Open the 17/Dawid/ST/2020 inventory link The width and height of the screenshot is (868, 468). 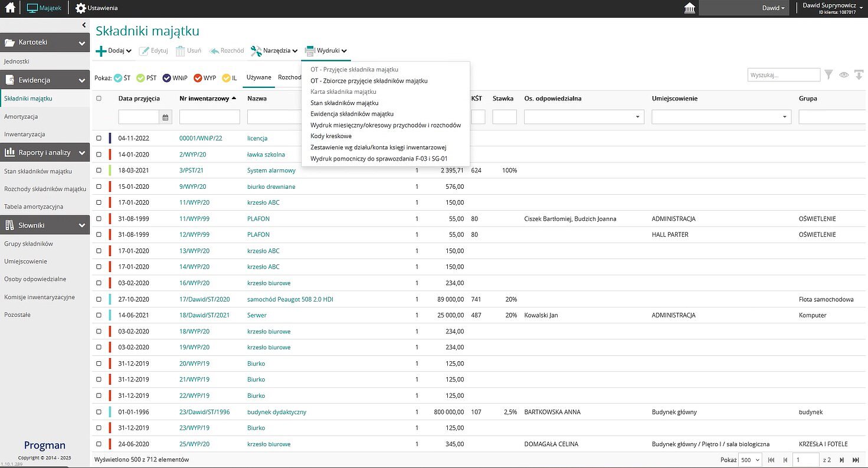(x=204, y=299)
